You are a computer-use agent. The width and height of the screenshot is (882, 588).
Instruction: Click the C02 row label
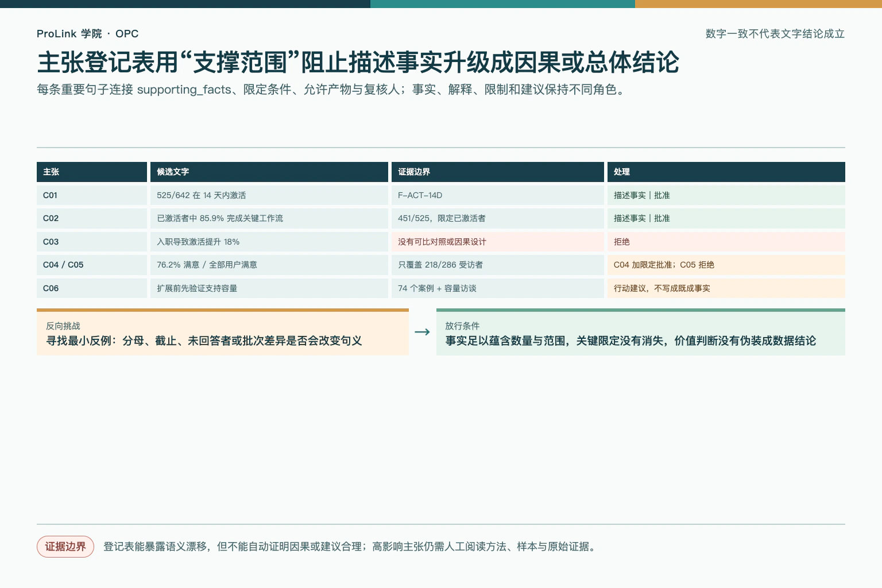tap(92, 218)
